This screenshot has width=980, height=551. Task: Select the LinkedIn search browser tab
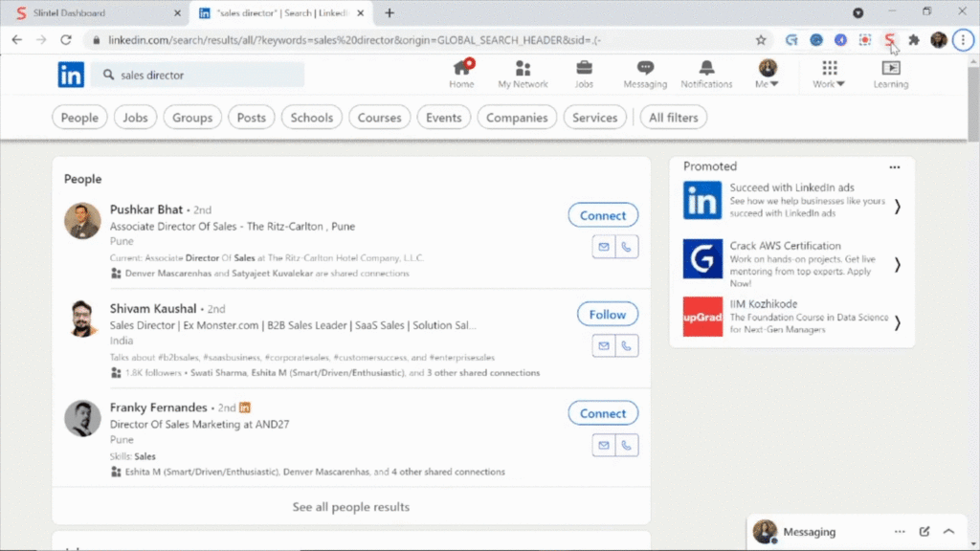pos(281,13)
